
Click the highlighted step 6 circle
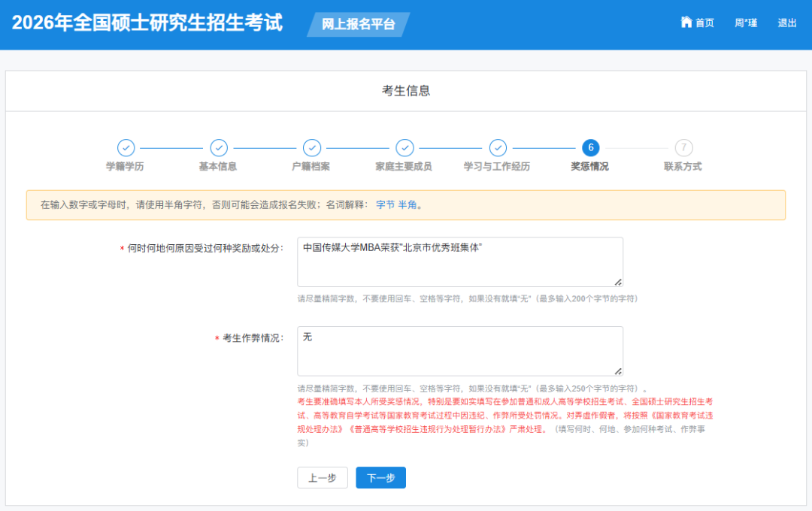(x=591, y=148)
